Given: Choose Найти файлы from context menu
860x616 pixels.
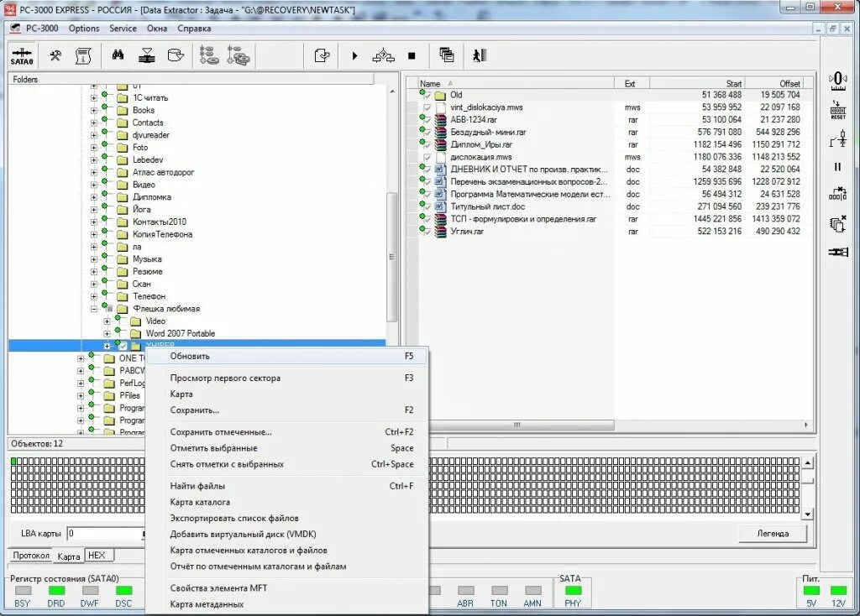Looking at the screenshot, I should tap(287, 486).
